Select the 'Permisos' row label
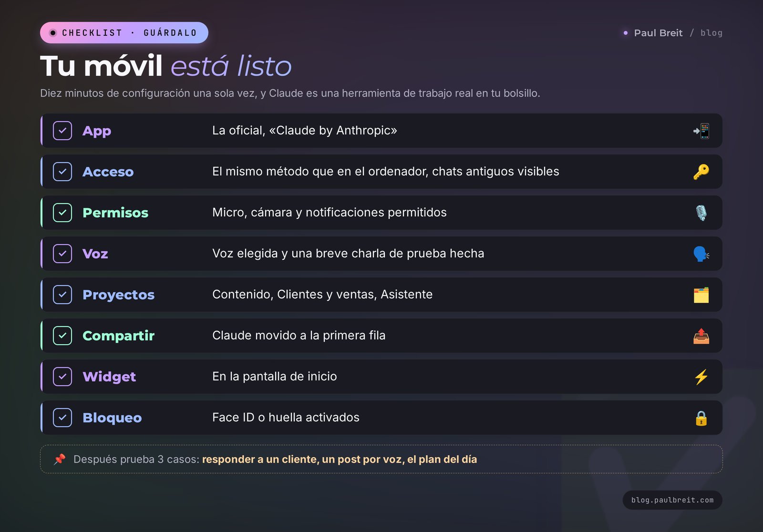The width and height of the screenshot is (763, 532). tap(115, 213)
